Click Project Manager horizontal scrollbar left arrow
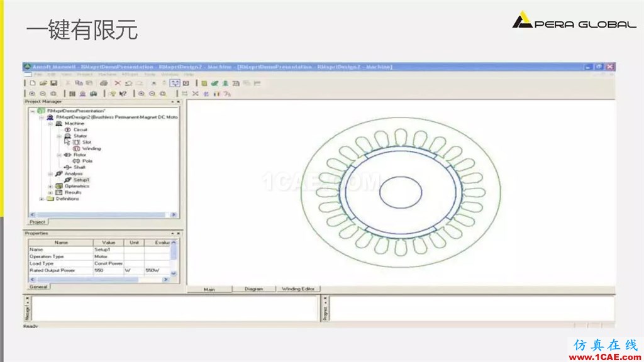The width and height of the screenshot is (644, 362). [33, 215]
